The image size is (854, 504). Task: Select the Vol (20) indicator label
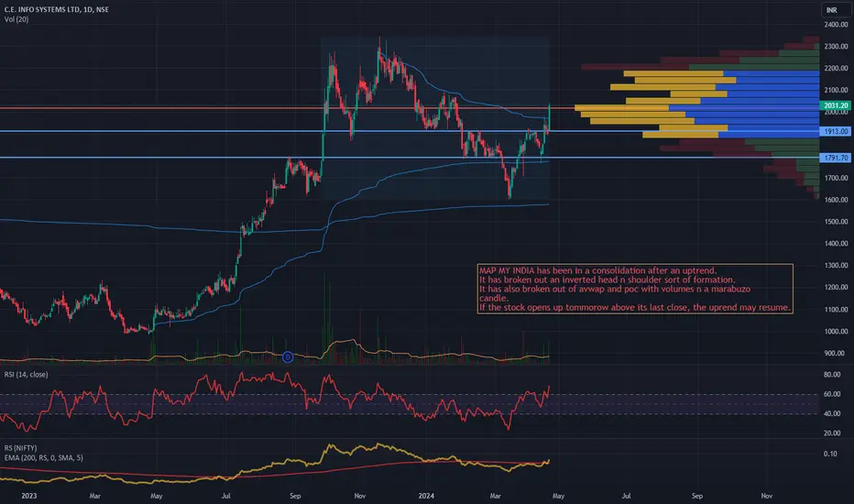coord(16,19)
